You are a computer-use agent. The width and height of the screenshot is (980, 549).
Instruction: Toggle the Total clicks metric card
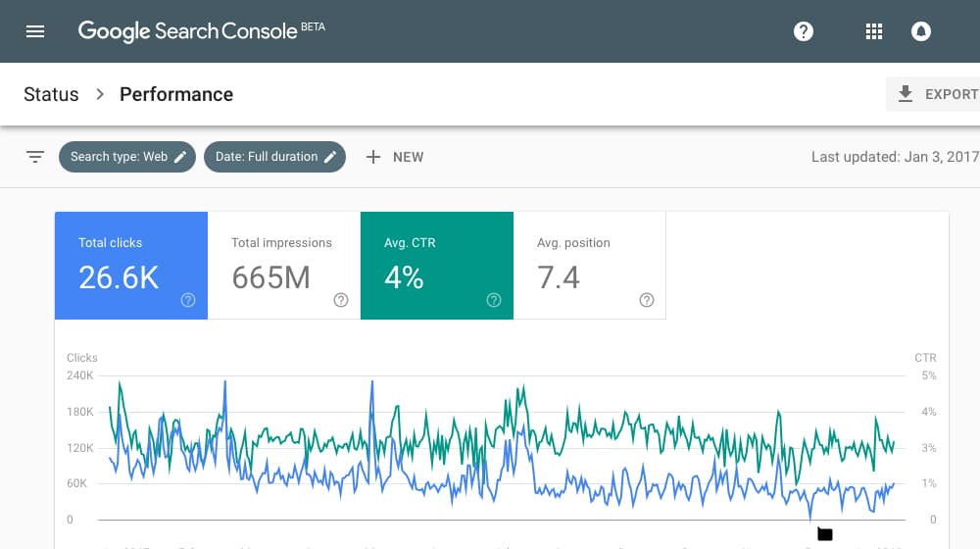(x=131, y=266)
